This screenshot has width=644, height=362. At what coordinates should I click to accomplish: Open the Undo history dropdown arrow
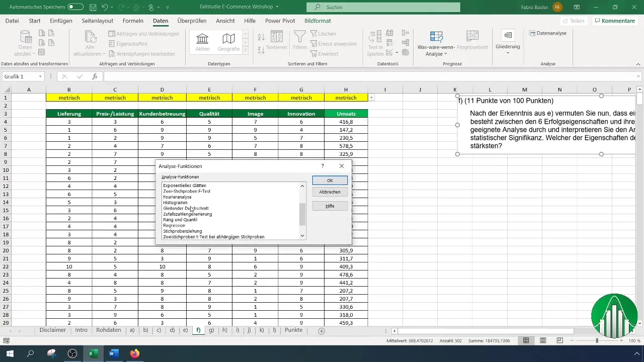(113, 8)
